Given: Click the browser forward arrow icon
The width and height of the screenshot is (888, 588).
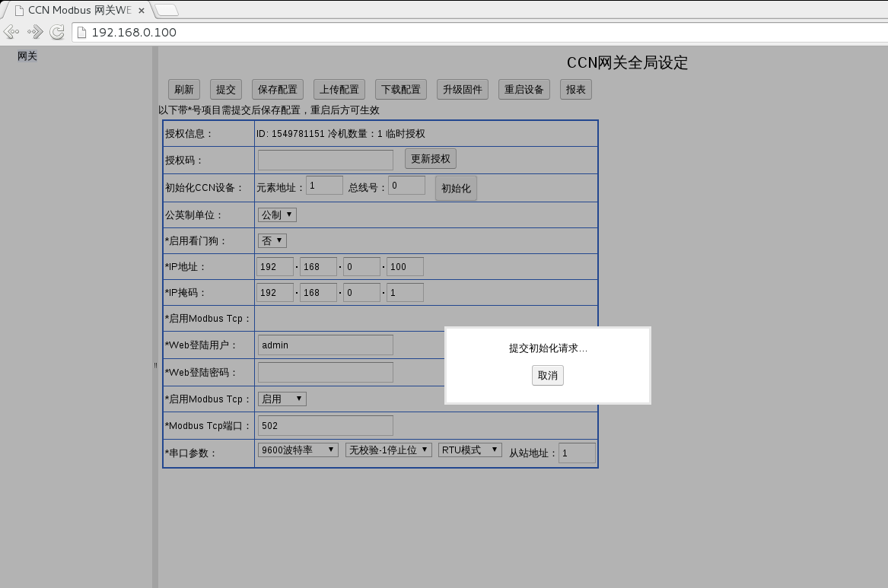Looking at the screenshot, I should [35, 32].
